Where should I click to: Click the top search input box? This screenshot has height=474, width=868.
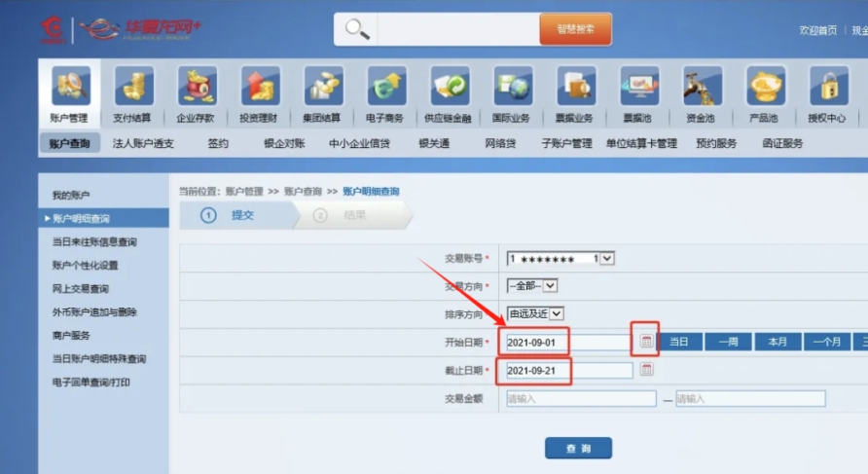pyautogui.click(x=458, y=29)
